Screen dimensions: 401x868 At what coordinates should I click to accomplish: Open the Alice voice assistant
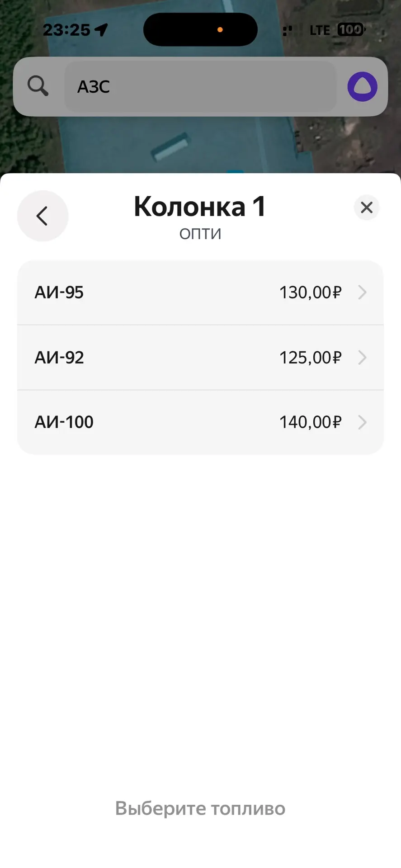pyautogui.click(x=362, y=86)
